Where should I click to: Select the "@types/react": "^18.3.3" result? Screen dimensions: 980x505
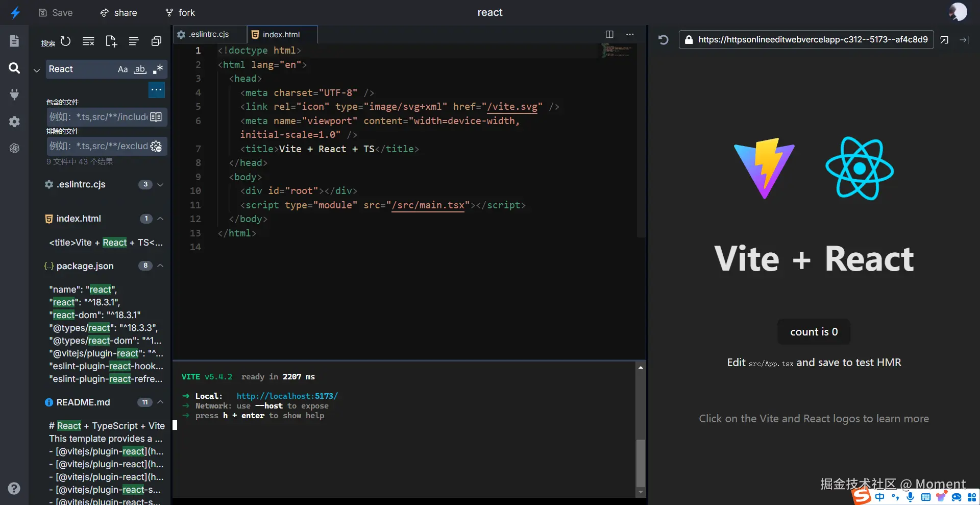[x=104, y=328]
